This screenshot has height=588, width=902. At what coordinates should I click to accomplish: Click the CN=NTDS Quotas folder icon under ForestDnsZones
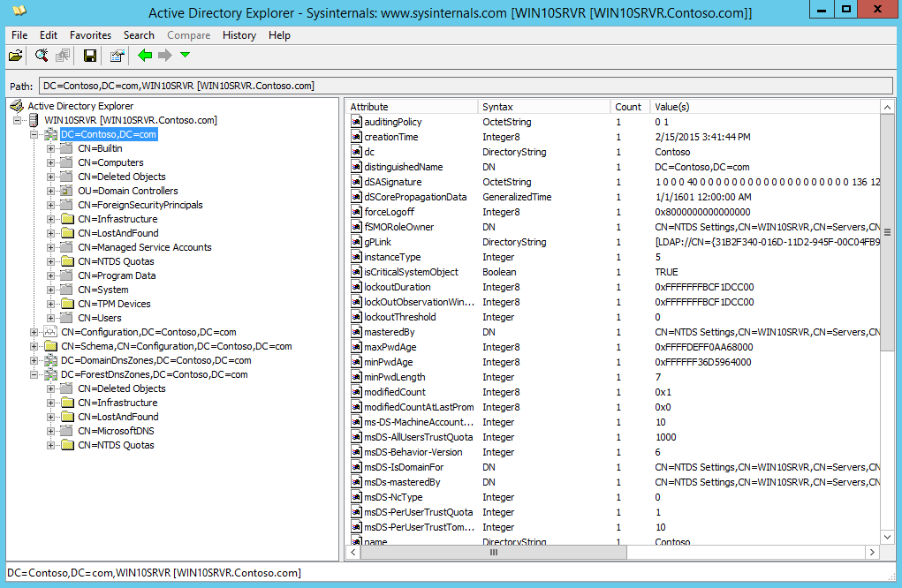67,445
